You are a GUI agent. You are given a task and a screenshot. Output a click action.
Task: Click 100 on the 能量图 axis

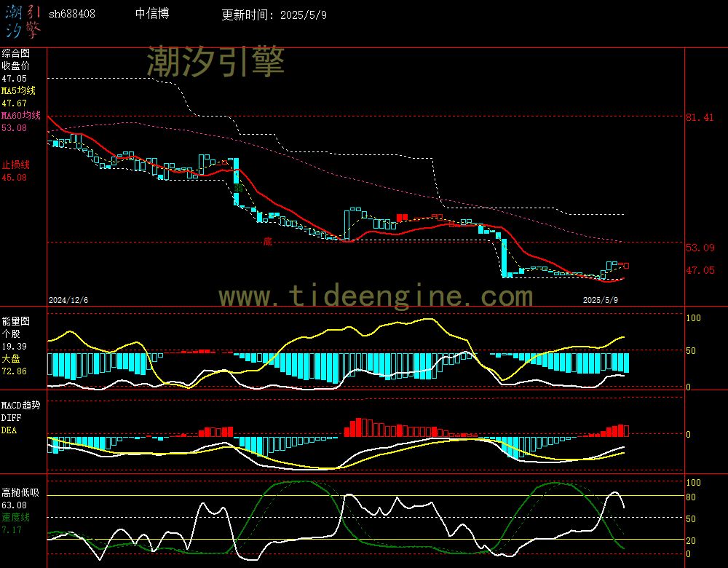[x=693, y=318]
